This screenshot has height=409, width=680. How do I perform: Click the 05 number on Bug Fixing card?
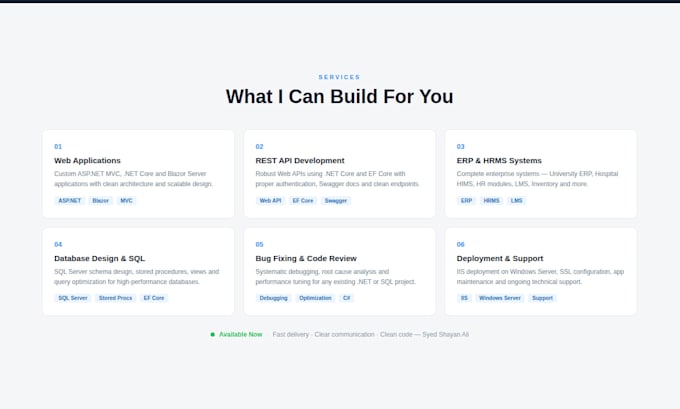pos(259,244)
